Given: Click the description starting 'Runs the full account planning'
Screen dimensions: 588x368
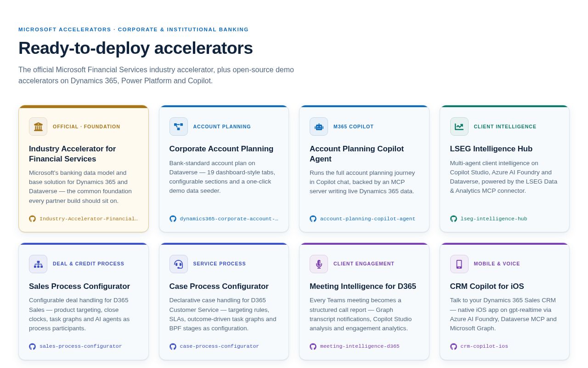Looking at the screenshot, I should [362, 182].
